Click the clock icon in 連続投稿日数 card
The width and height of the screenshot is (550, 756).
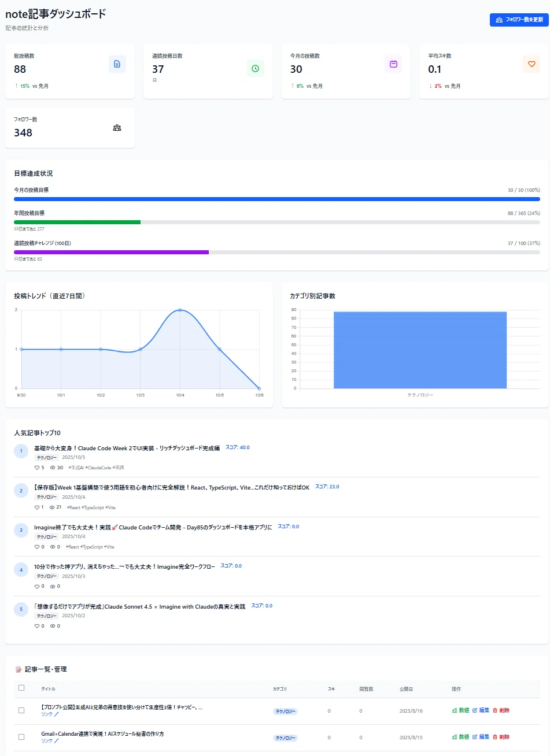pyautogui.click(x=255, y=68)
